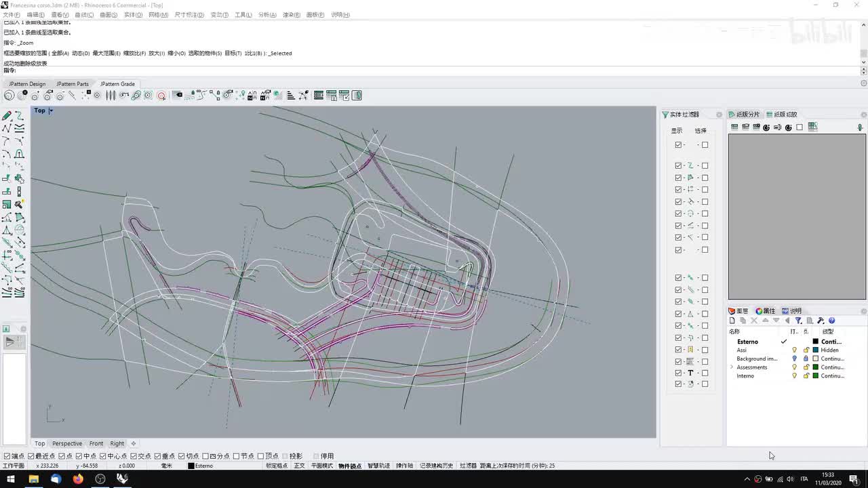Open the Top viewport title dropdown arrow

(x=51, y=110)
